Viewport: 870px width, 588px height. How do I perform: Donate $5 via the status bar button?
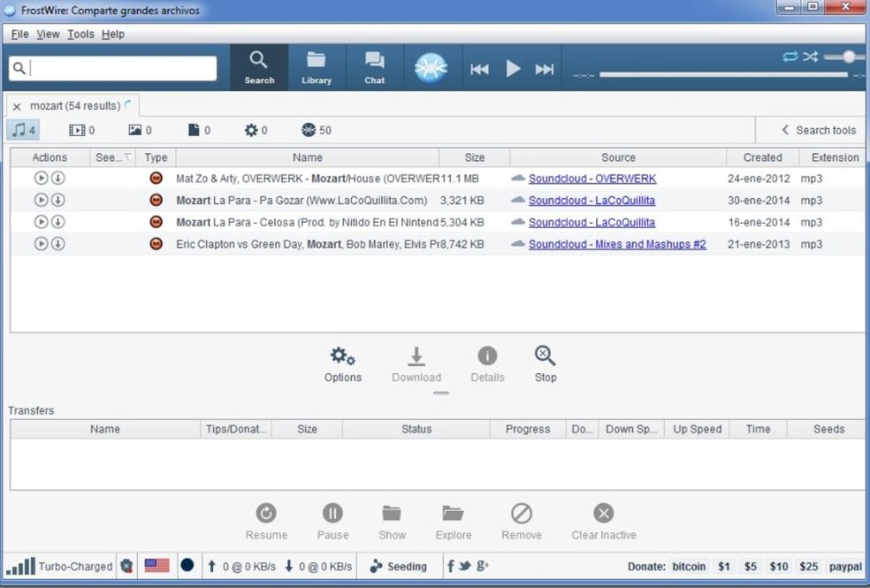click(750, 566)
